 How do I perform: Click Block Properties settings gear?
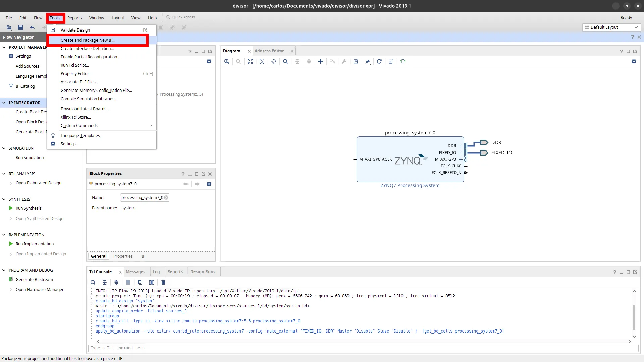pyautogui.click(x=209, y=184)
